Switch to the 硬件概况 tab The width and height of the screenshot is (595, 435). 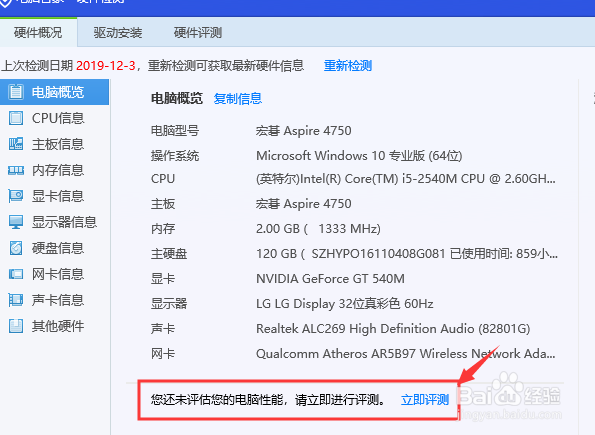[x=38, y=33]
